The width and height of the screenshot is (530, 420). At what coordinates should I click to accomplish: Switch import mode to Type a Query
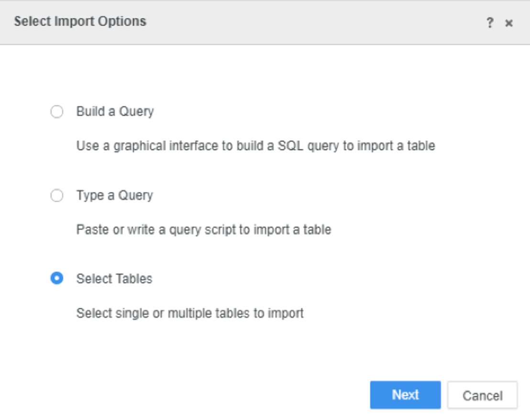pos(57,195)
